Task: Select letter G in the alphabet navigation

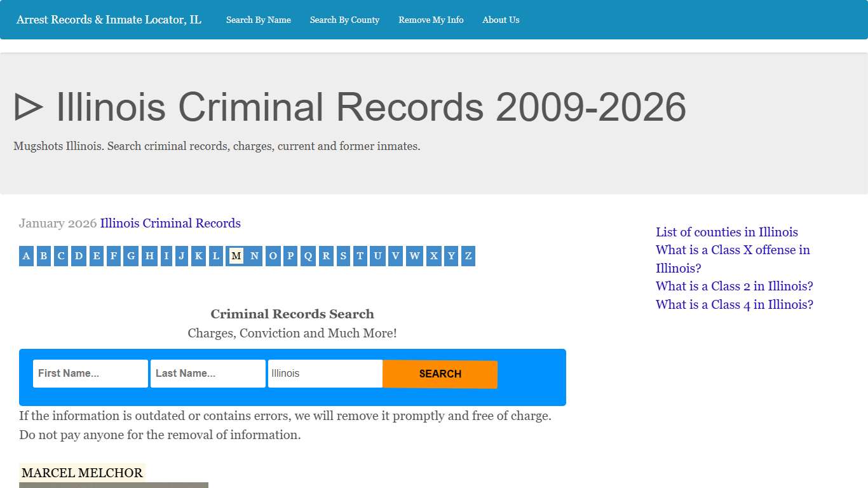Action: [131, 255]
